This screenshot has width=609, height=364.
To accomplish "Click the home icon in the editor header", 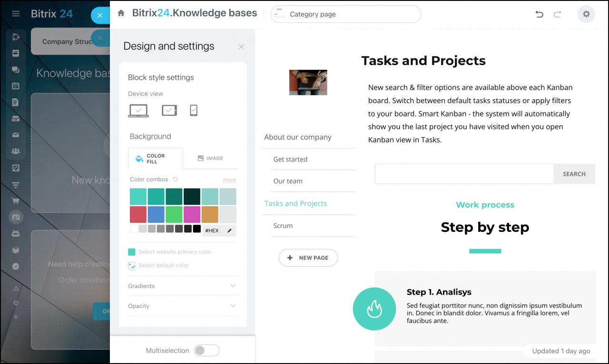I will coord(121,13).
